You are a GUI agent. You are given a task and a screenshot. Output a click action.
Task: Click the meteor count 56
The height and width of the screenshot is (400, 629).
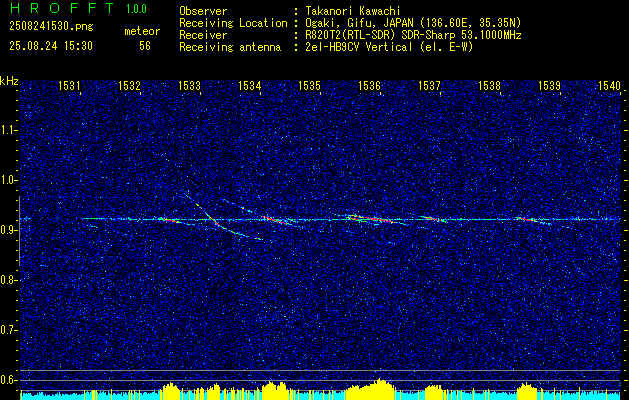pyautogui.click(x=145, y=46)
